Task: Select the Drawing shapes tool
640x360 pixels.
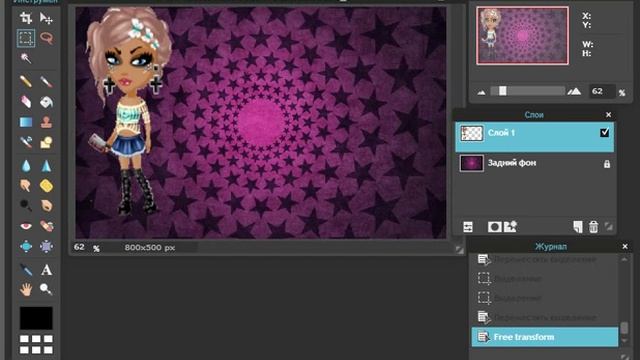Action: [x=46, y=142]
